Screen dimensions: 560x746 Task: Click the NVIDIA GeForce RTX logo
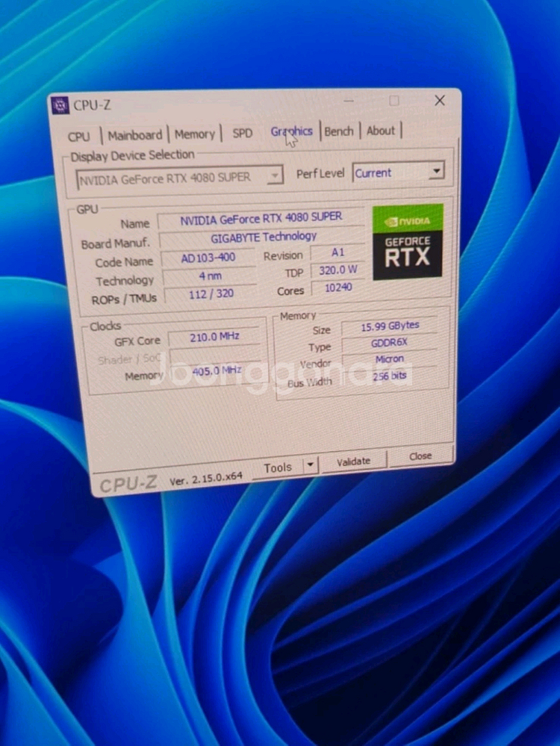click(408, 242)
